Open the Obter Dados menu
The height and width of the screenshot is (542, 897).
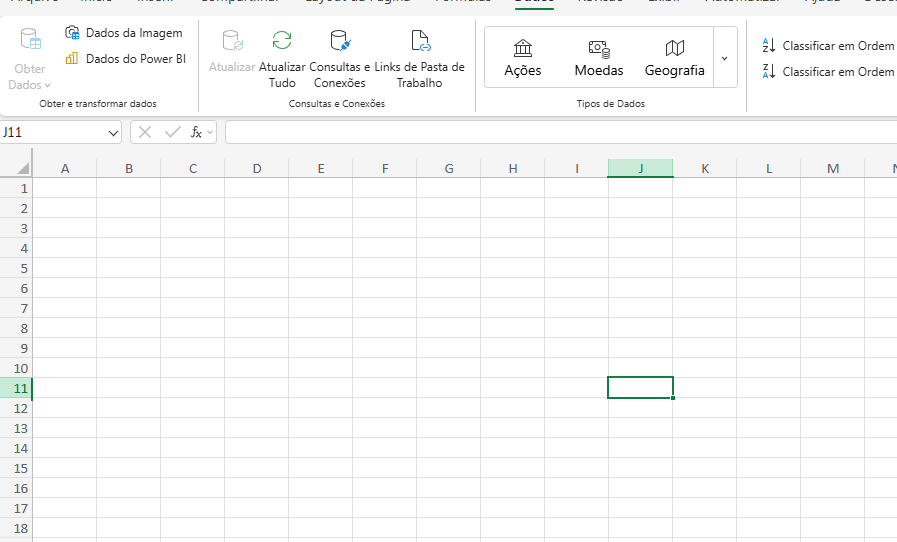tap(30, 59)
